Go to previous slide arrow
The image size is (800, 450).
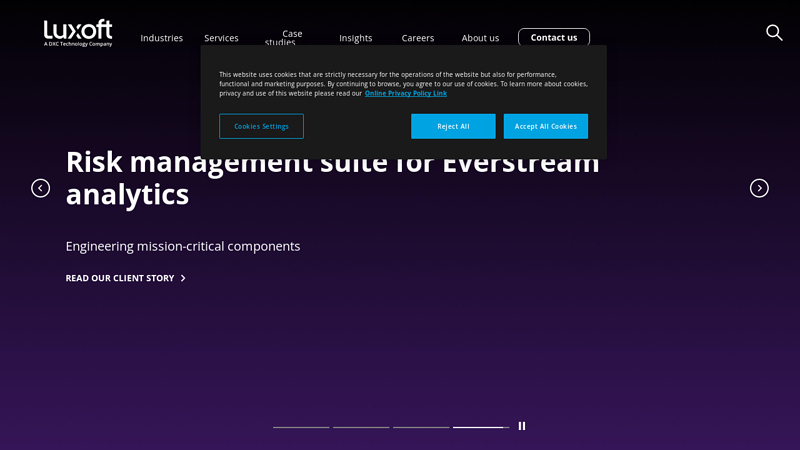(x=40, y=188)
